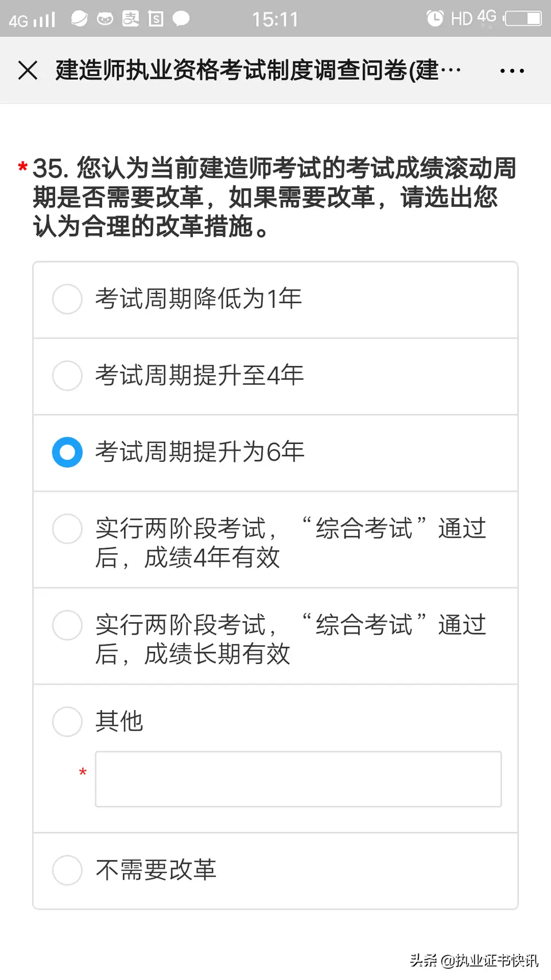Tap the 15:11 clock in status bar
Image resolution: width=551 pixels, height=980 pixels.
[275, 20]
